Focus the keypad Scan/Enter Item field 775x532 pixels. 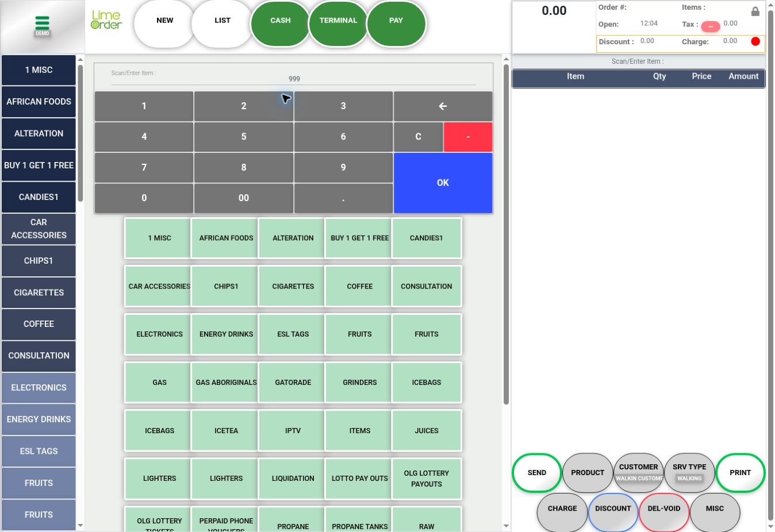[x=294, y=79]
